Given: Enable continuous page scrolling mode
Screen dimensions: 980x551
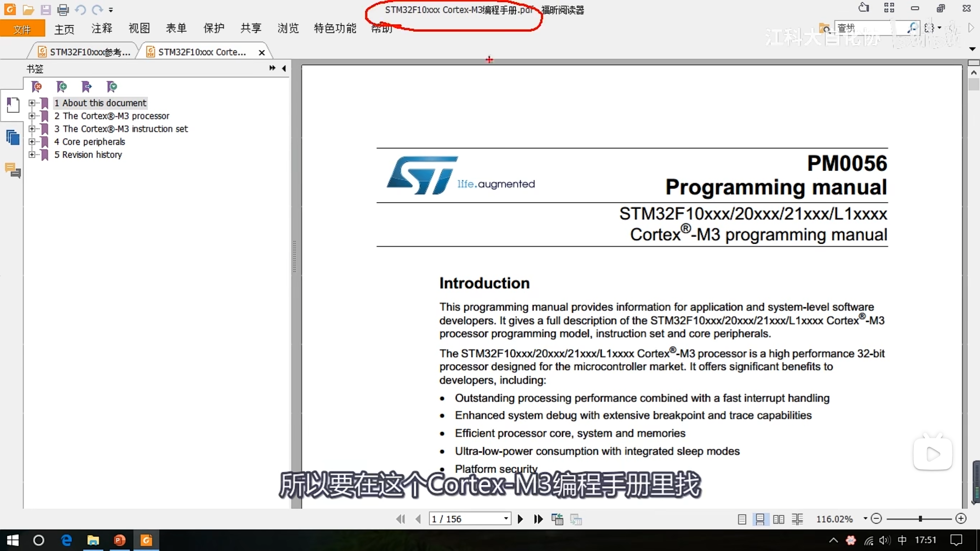Looking at the screenshot, I should (x=760, y=519).
